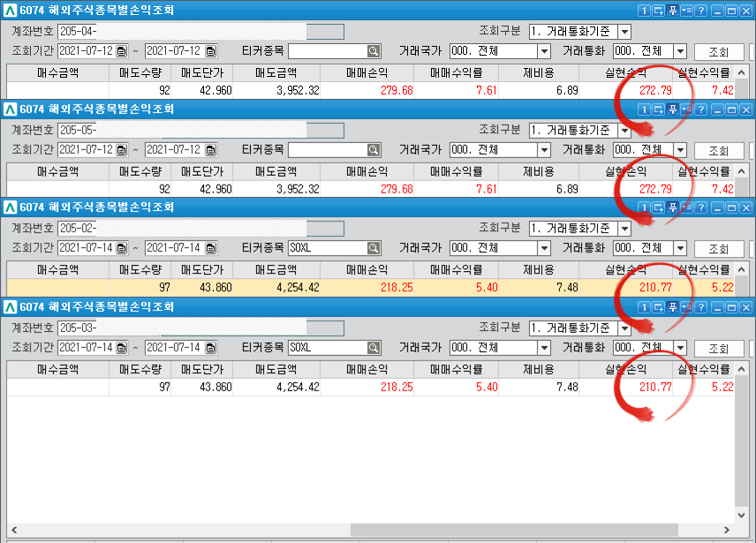Viewport: 756px width, 543px height.
Task: Open start-date calendar in 205-04 window
Action: coord(122,51)
